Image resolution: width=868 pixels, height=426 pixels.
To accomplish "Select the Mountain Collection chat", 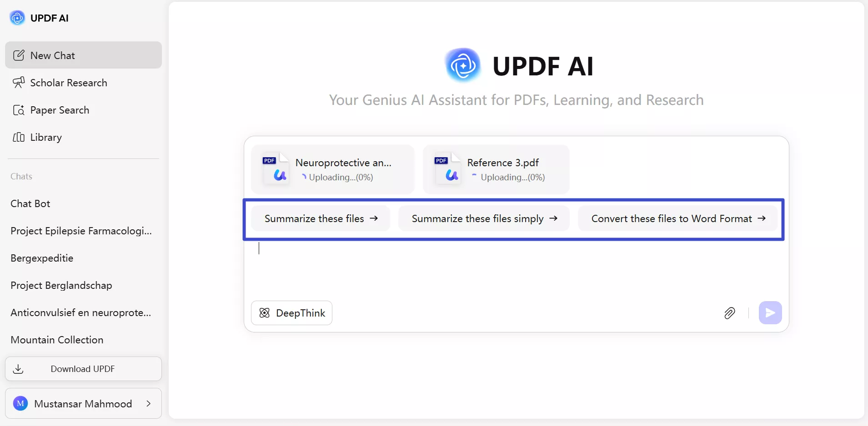I will click(x=56, y=340).
